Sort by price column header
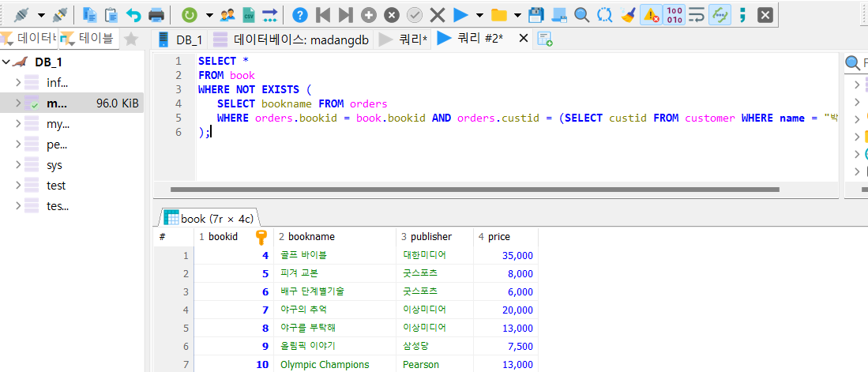This screenshot has width=868, height=372. click(505, 237)
